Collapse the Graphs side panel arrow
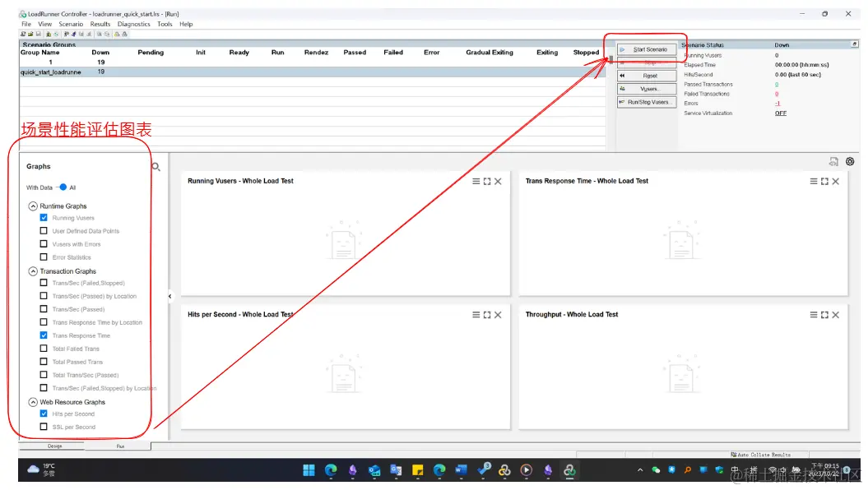Image resolution: width=868 pixels, height=490 pixels. coord(170,297)
